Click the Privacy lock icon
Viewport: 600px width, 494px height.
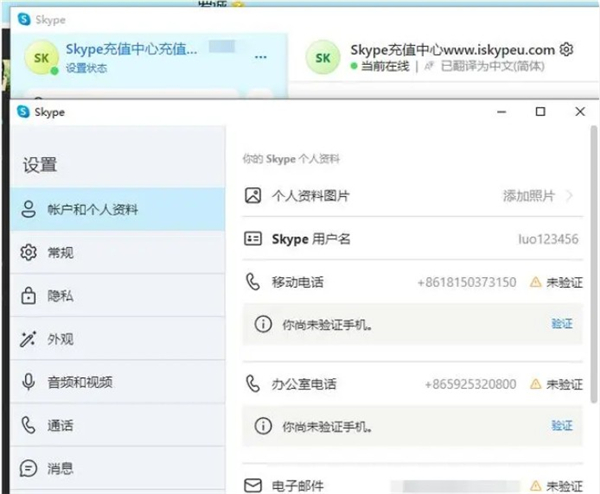coord(29,295)
